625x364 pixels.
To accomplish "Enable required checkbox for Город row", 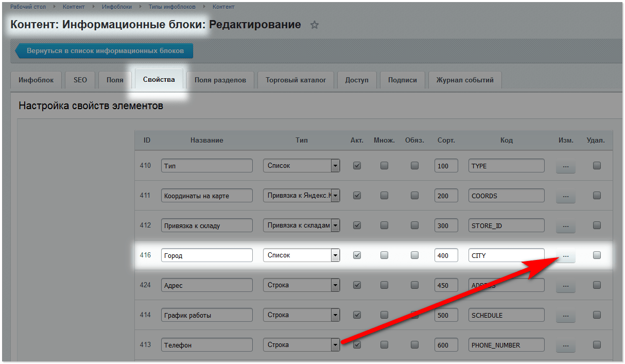I will tap(414, 255).
